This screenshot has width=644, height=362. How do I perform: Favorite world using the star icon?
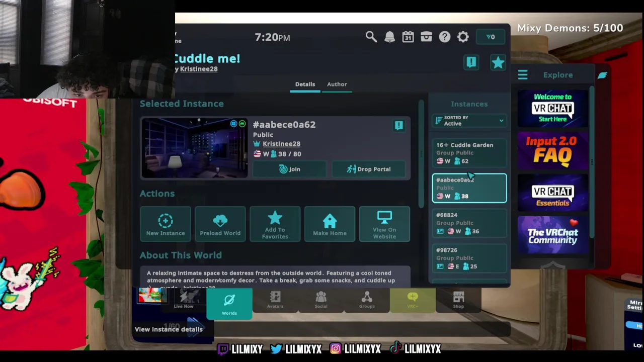tap(498, 62)
